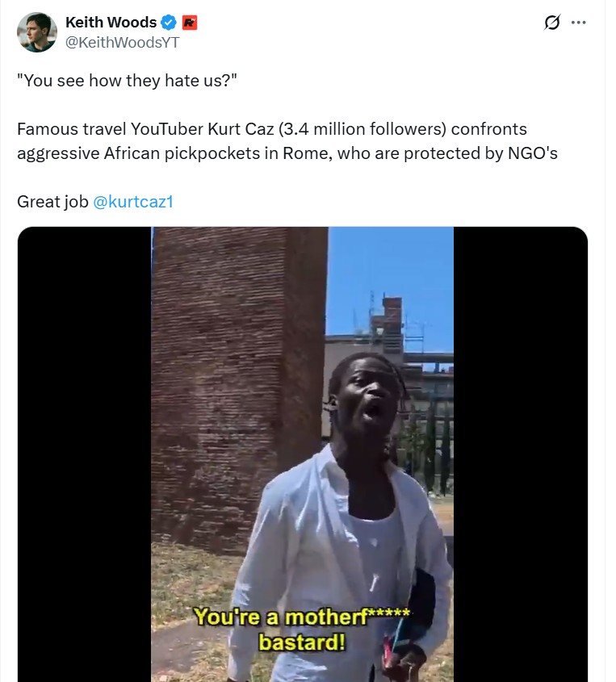
Task: Click the black letterbox left of video
Action: click(x=85, y=454)
